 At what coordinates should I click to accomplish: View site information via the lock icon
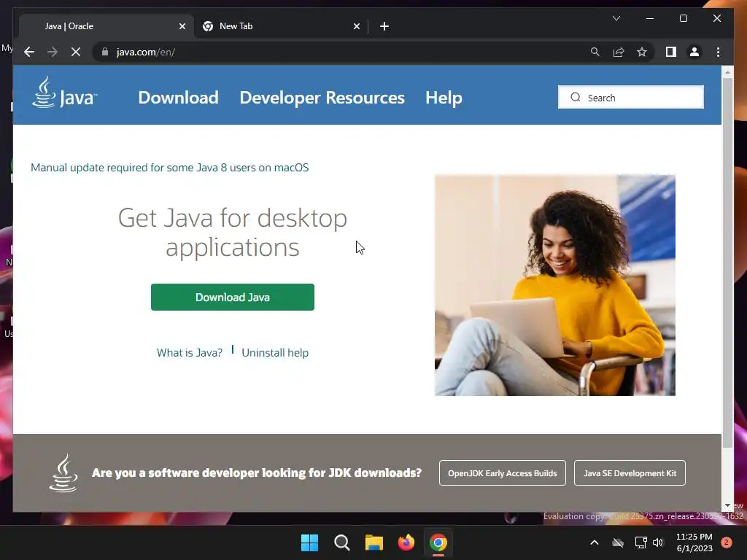tap(105, 52)
